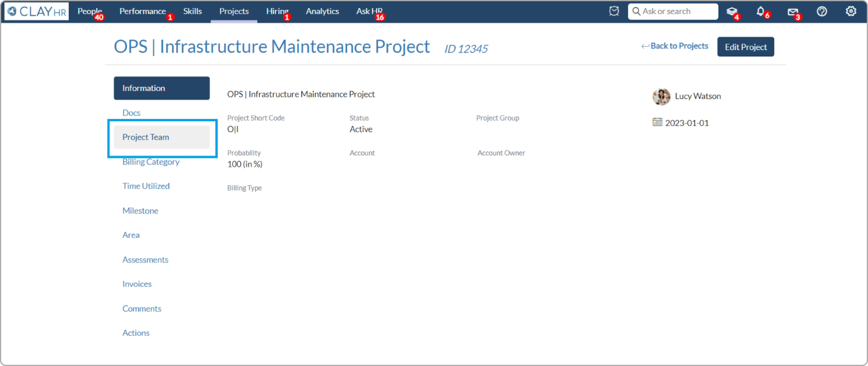Screen dimensions: 868x366
Task: Click the Back to Projects link
Action: (675, 46)
